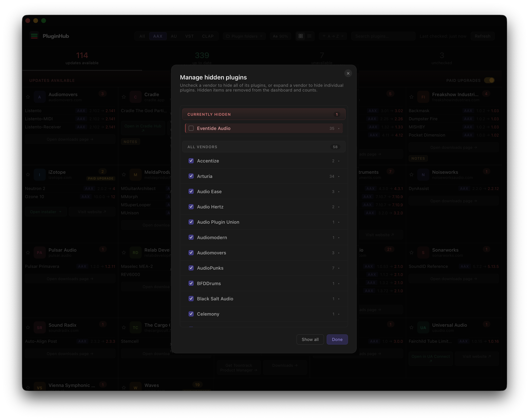This screenshot has height=420, width=529.
Task: Close the Manage hidden plugins dialog
Action: 348,73
